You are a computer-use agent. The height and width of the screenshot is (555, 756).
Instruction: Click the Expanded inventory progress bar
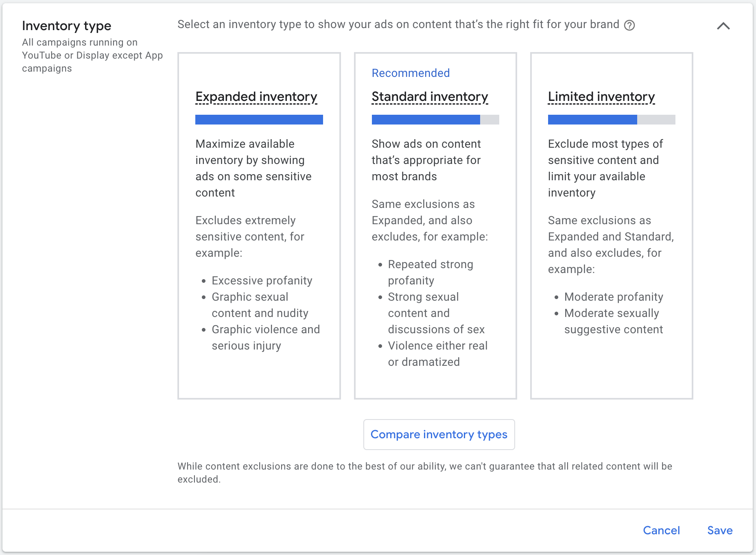click(x=259, y=119)
